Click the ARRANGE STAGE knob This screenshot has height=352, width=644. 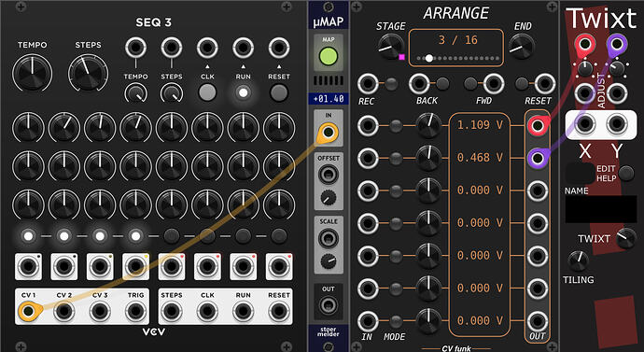[390, 46]
